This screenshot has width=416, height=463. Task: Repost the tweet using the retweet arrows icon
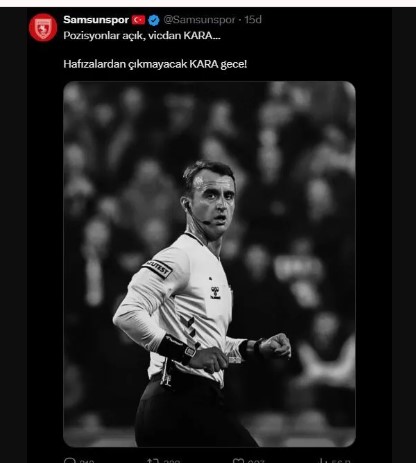coord(153,461)
